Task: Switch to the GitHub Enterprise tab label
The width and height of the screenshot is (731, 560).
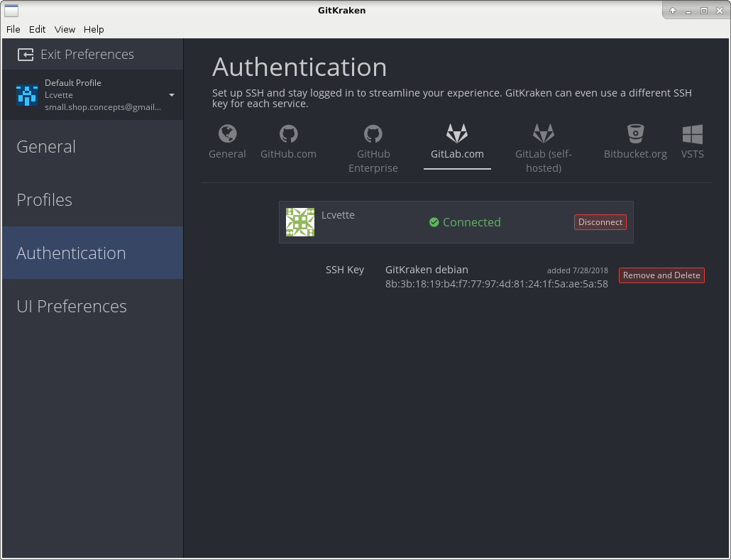Action: point(373,161)
